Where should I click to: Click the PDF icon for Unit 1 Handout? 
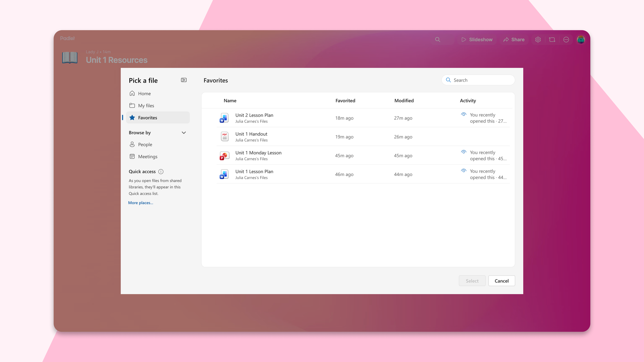pos(224,136)
